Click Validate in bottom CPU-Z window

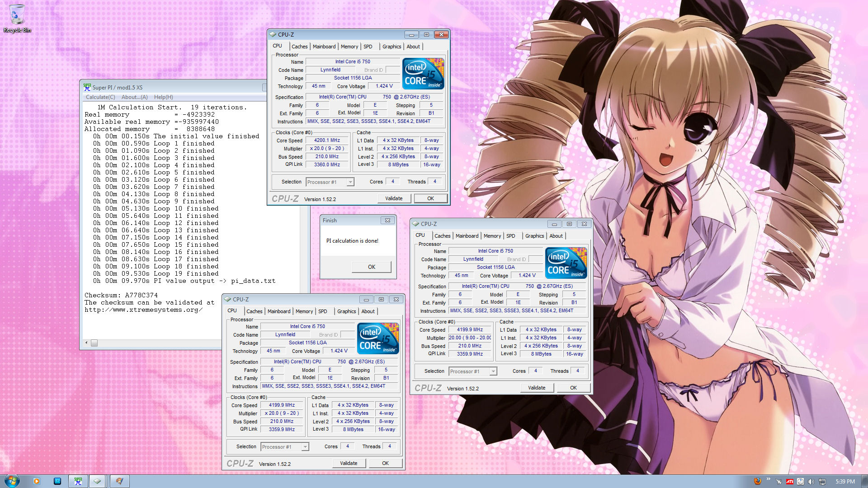(x=349, y=463)
